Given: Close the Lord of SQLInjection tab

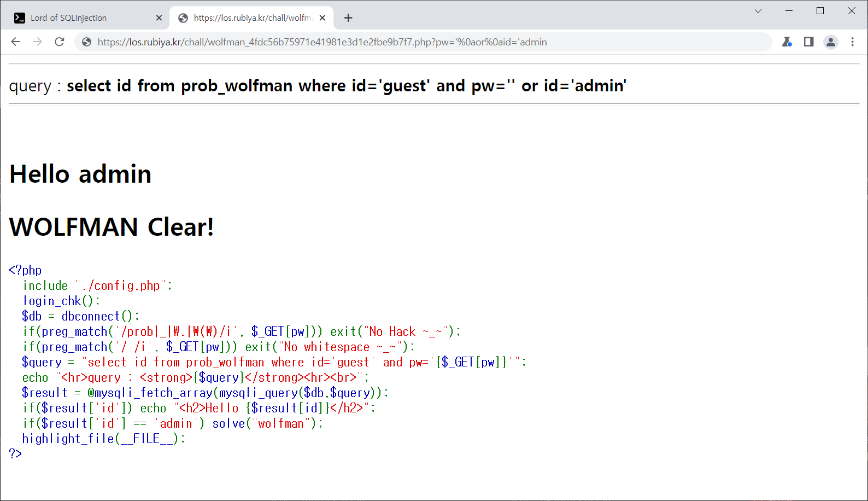Looking at the screenshot, I should [159, 18].
